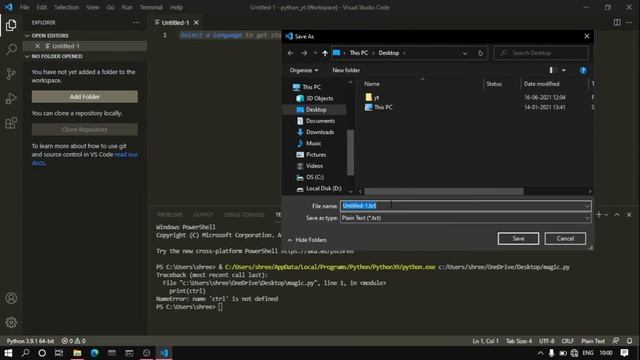Collapse the No Folder Opened section
Viewport: 640px width, 360px height.
tap(27, 56)
